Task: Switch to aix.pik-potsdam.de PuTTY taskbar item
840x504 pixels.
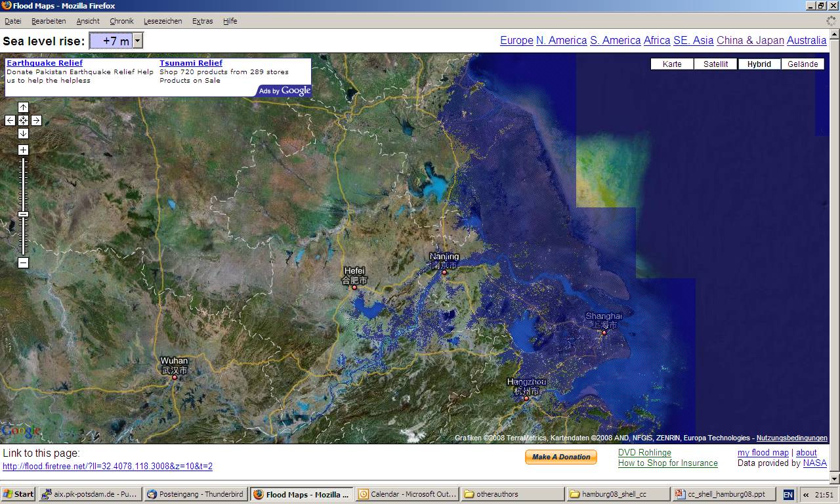Action: point(90,495)
